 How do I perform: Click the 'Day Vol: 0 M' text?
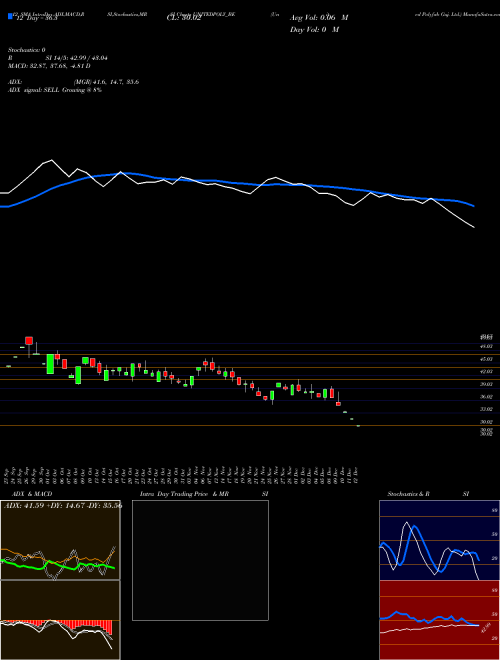tap(314, 30)
